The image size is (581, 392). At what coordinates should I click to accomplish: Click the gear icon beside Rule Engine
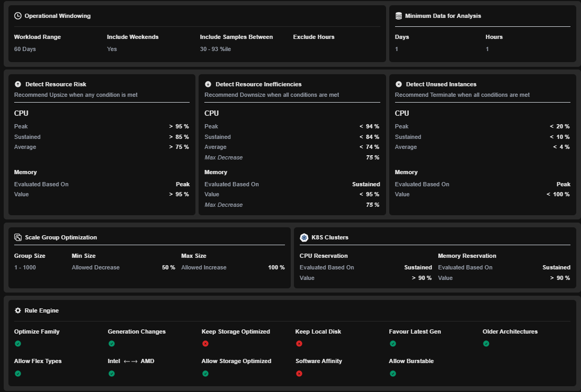[x=18, y=310]
